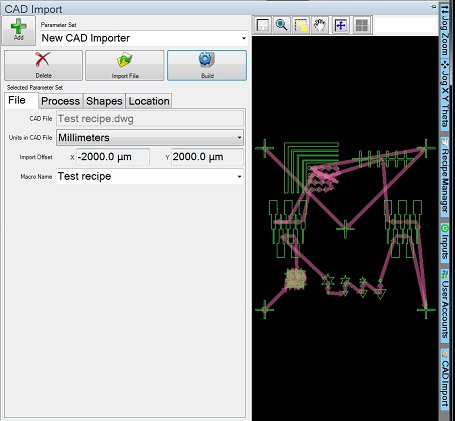This screenshot has height=421, width=455.
Task: Pin the CAD Import panel
Action: (434, 7)
